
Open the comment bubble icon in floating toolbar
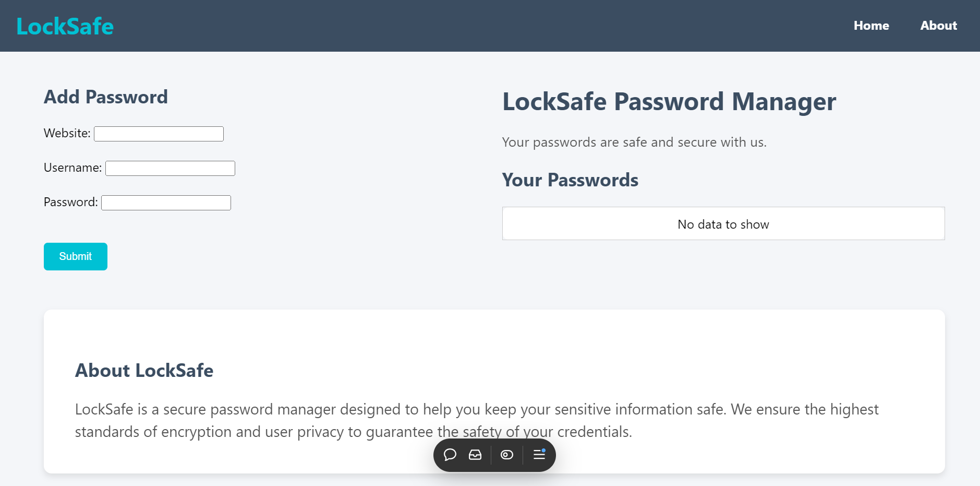point(450,455)
